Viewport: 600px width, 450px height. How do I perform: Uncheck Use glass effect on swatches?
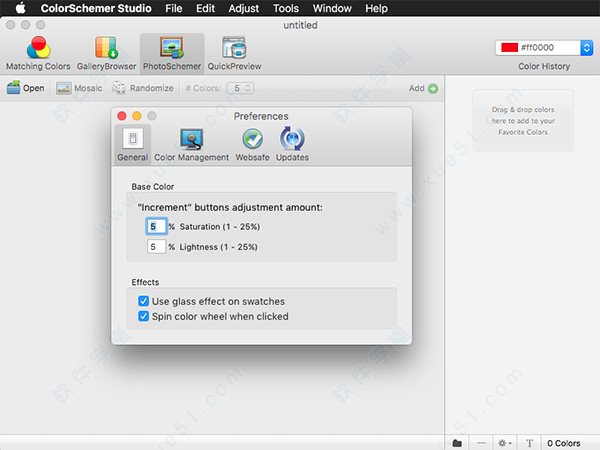pyautogui.click(x=143, y=301)
